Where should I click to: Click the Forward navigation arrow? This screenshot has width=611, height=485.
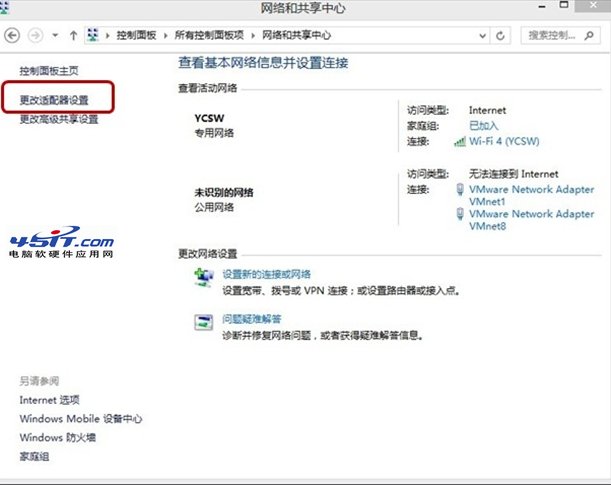click(35, 35)
